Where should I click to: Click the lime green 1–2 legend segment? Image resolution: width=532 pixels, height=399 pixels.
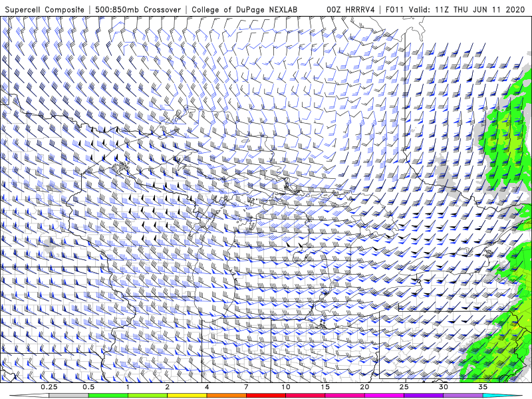pos(148,396)
